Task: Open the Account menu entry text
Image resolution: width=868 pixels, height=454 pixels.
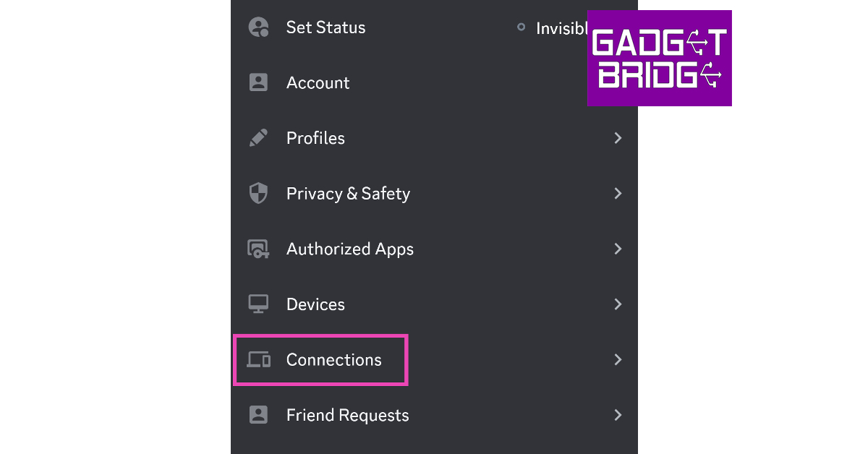Action: [x=318, y=82]
